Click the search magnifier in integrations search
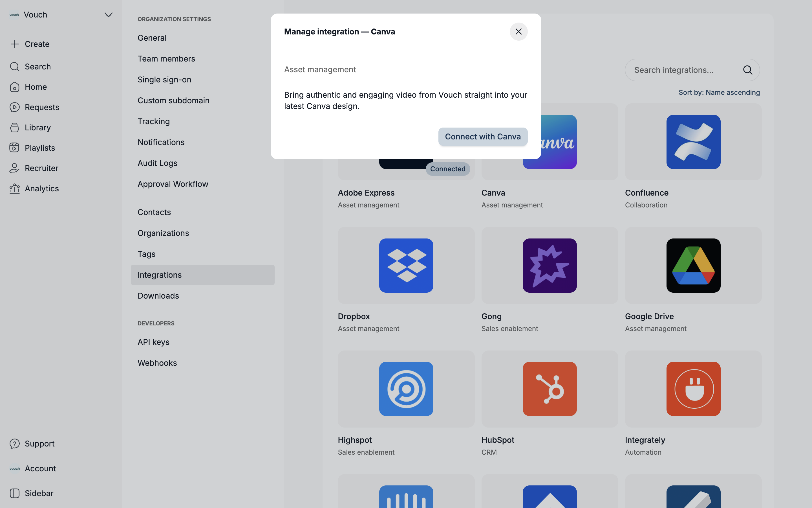The height and width of the screenshot is (508, 812). pos(747,70)
